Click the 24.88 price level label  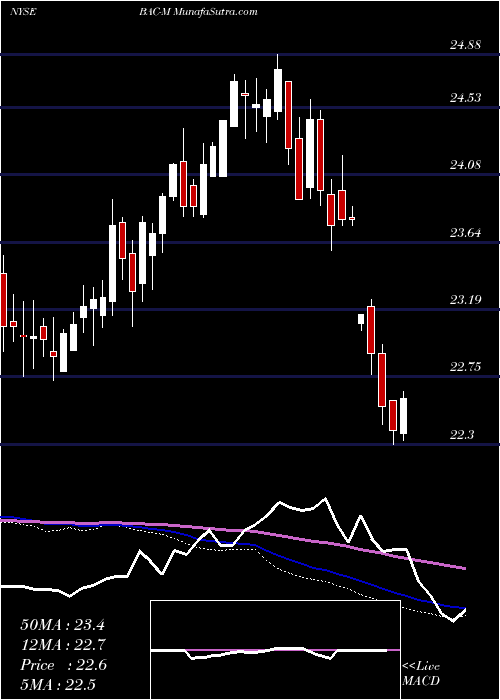tap(465, 45)
